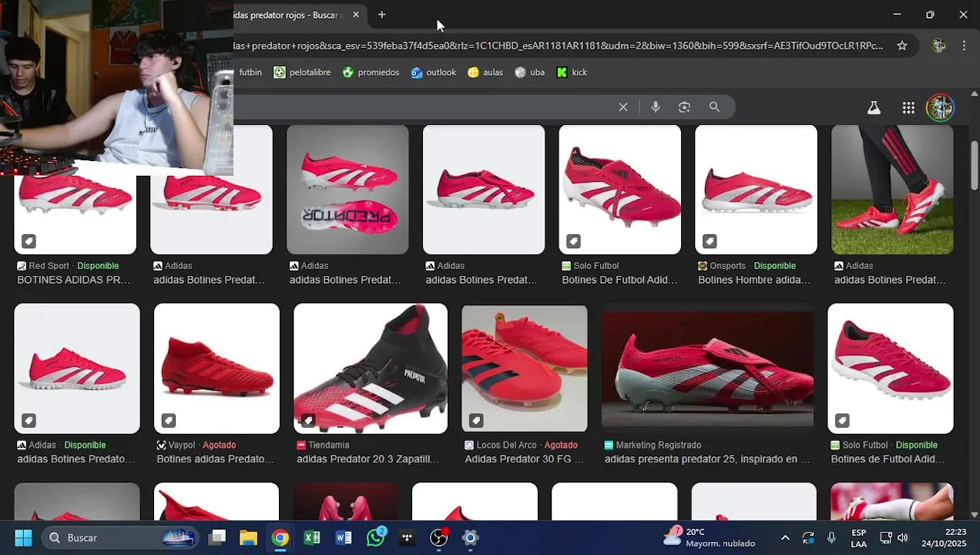This screenshot has height=555, width=980.
Task: Open Locos Del Arco Predator 30 FG image
Action: 524,368
